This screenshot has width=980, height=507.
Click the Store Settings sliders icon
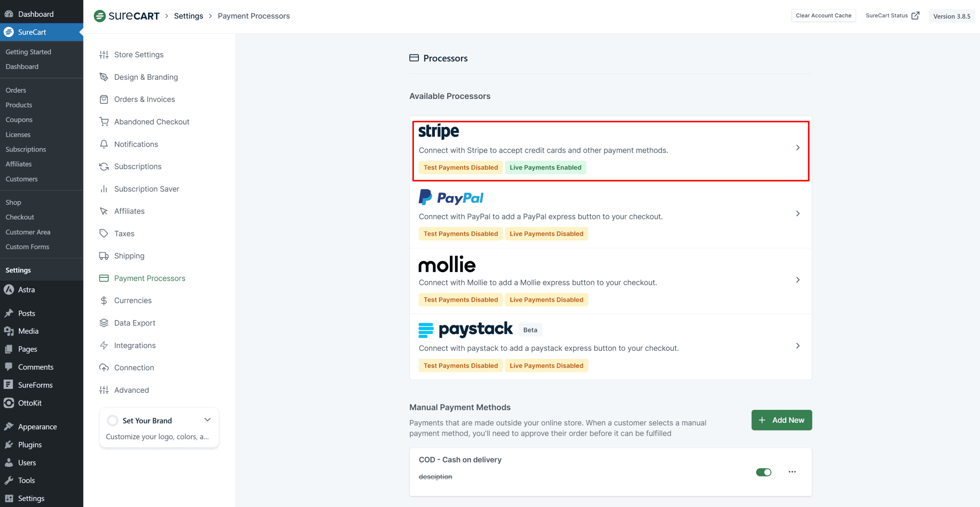pos(104,55)
